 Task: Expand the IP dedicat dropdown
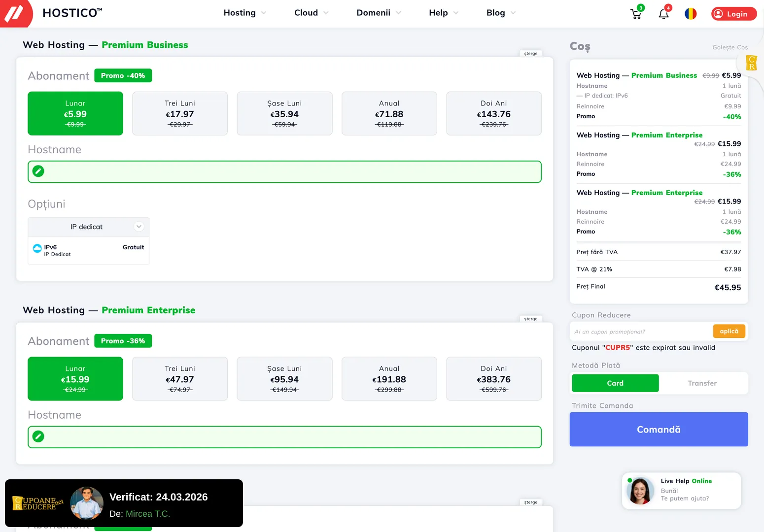tap(139, 227)
